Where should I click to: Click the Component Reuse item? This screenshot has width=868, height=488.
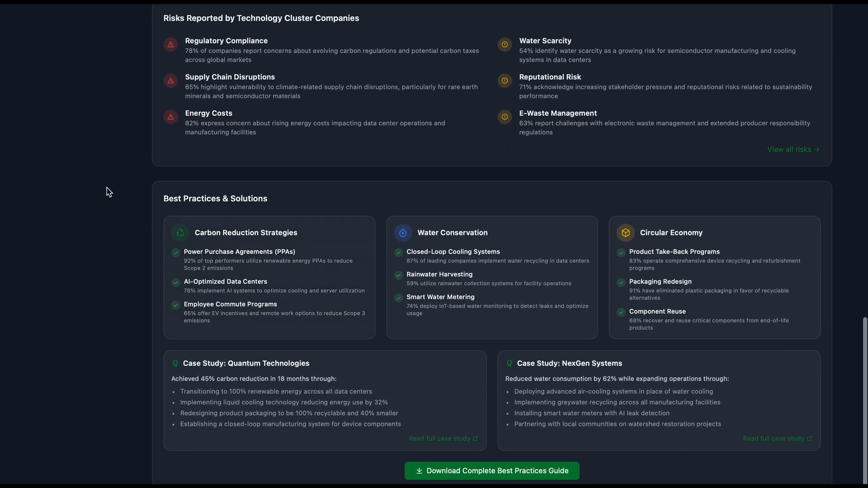click(657, 311)
